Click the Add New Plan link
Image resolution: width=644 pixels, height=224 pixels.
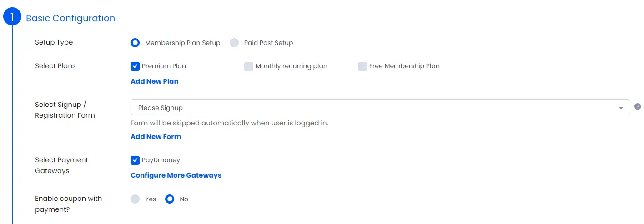point(155,81)
